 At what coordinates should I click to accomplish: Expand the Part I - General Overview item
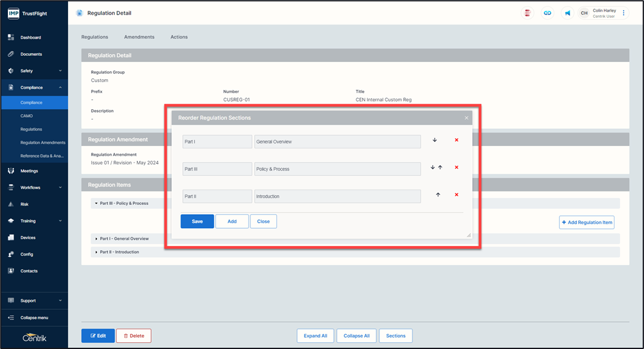pos(121,239)
